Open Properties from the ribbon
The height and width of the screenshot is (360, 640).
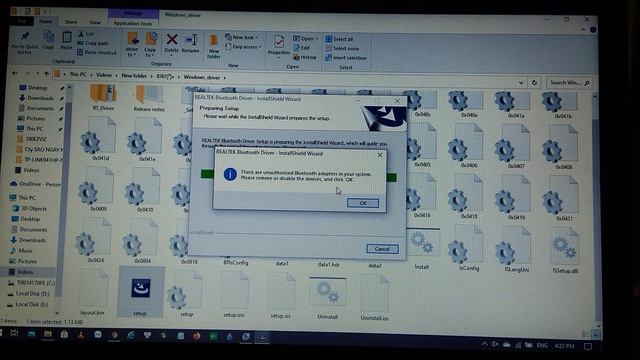coord(279,46)
